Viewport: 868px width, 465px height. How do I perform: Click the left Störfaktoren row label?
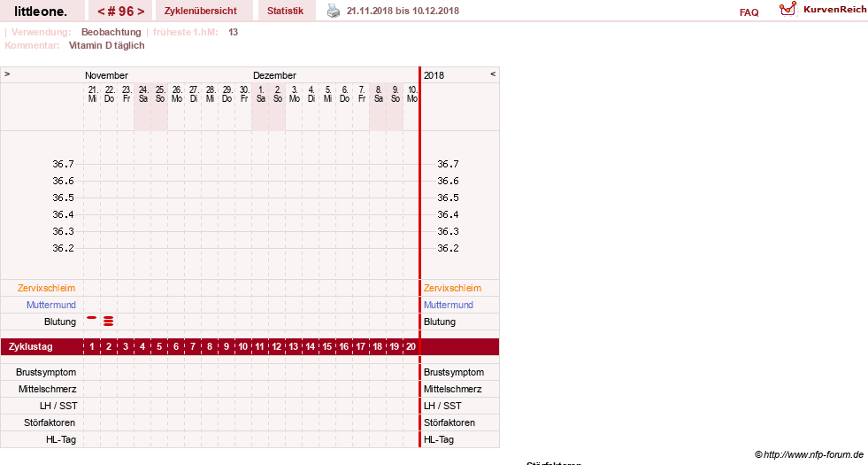(50, 422)
